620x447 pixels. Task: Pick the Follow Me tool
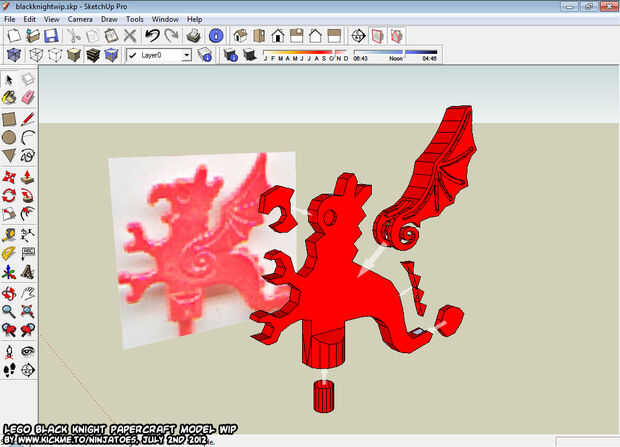pyautogui.click(x=28, y=195)
